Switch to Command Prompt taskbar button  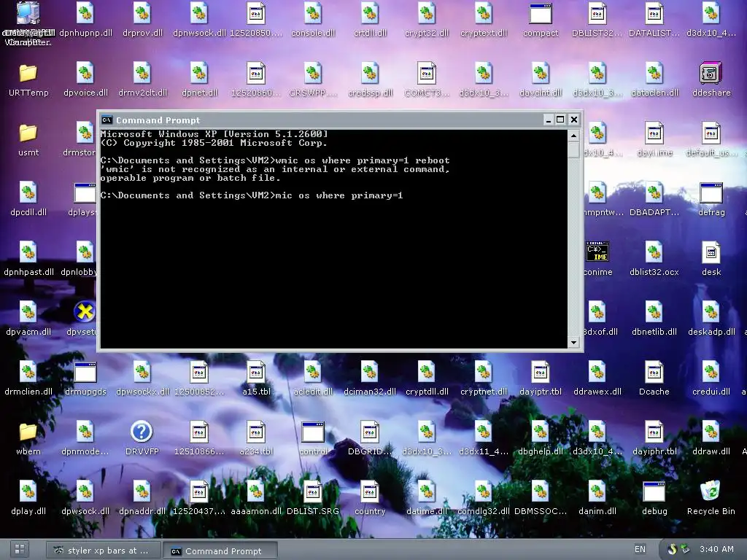[220, 551]
